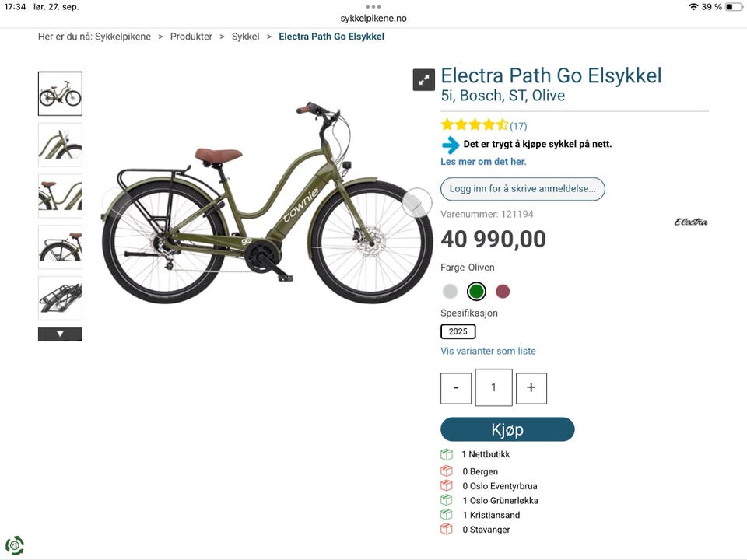Tap the three-dot multitasking icon

373,6
